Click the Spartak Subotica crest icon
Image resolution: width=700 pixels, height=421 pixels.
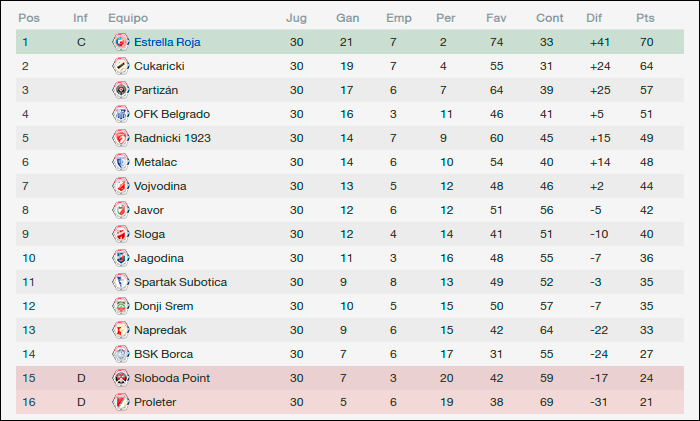[121, 282]
